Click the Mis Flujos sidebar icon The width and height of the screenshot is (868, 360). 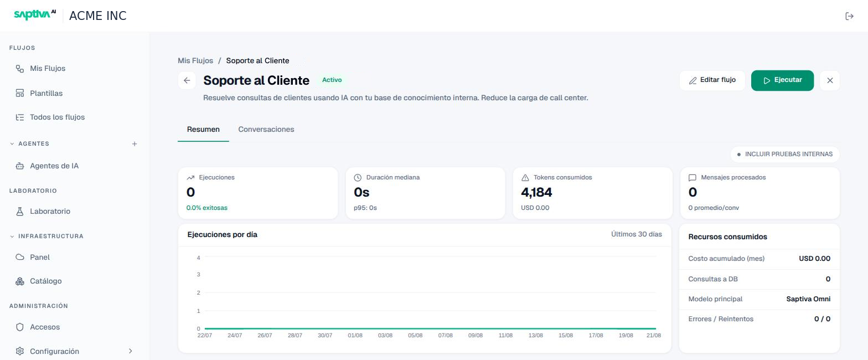click(x=20, y=69)
